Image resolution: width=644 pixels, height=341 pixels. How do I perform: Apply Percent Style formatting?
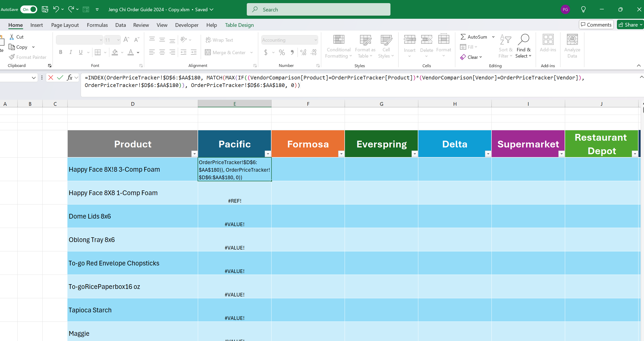pos(281,52)
